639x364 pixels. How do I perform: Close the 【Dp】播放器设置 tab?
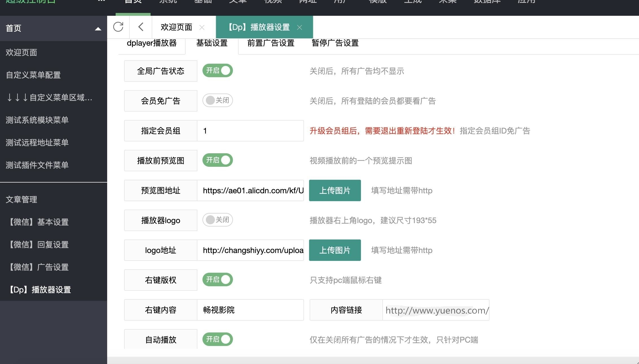coord(299,27)
